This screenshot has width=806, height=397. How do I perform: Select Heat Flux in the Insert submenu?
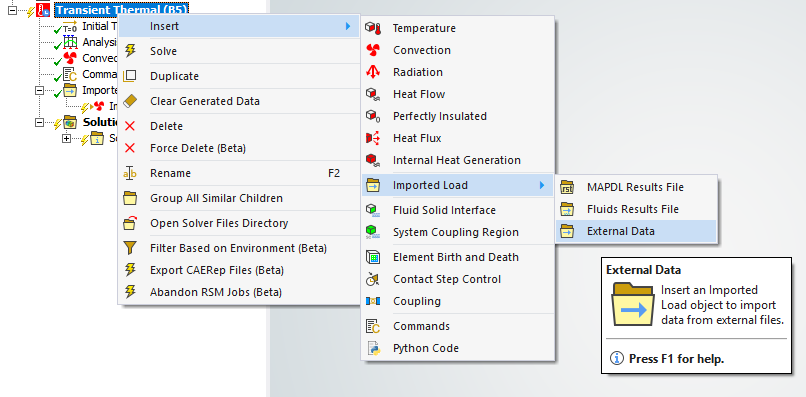457,138
